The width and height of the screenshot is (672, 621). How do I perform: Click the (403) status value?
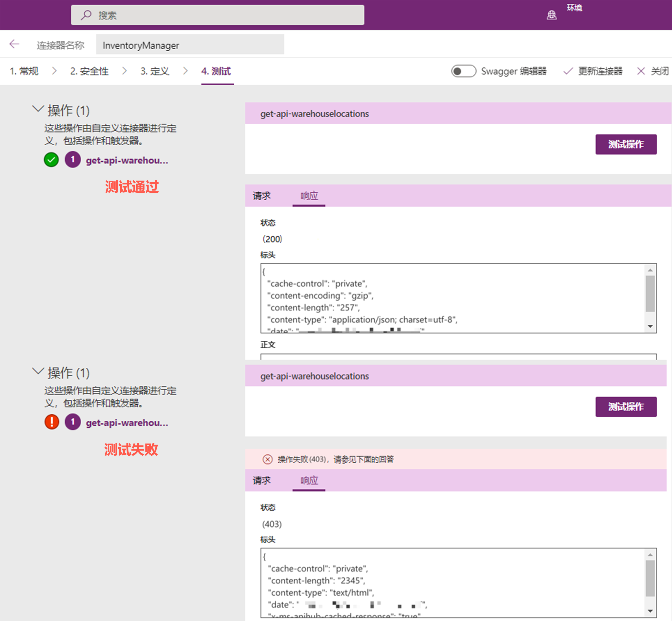tap(272, 524)
